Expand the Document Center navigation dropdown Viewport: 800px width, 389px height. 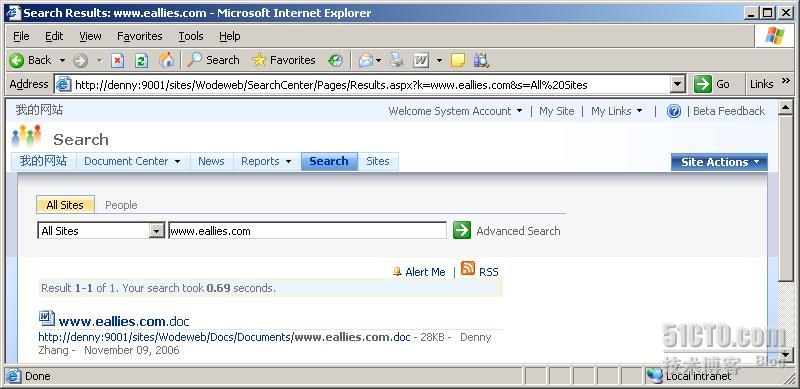178,161
